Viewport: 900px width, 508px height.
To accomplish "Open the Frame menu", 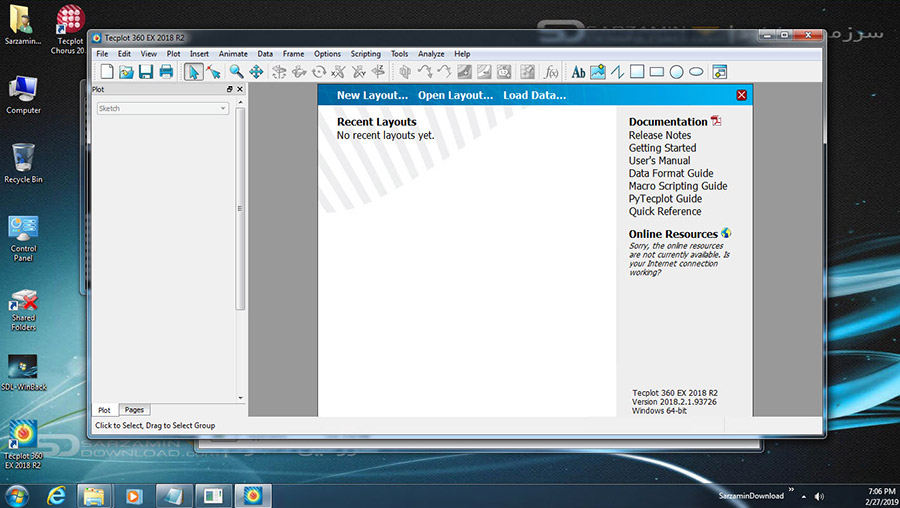I will [x=293, y=54].
